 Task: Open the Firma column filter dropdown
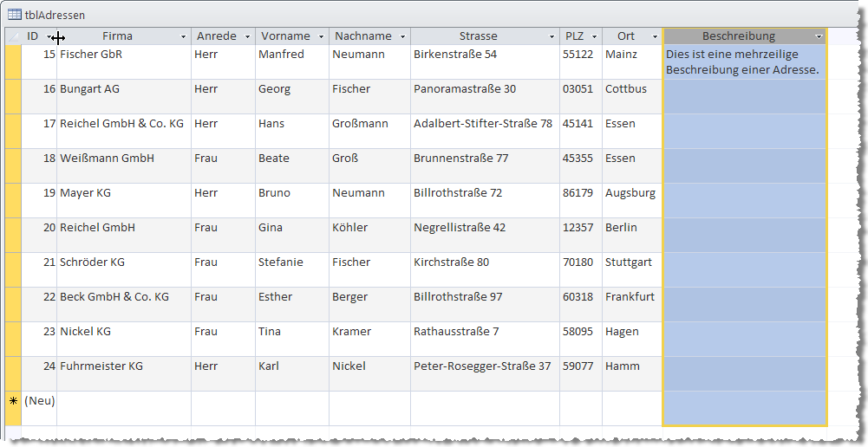coord(183,37)
